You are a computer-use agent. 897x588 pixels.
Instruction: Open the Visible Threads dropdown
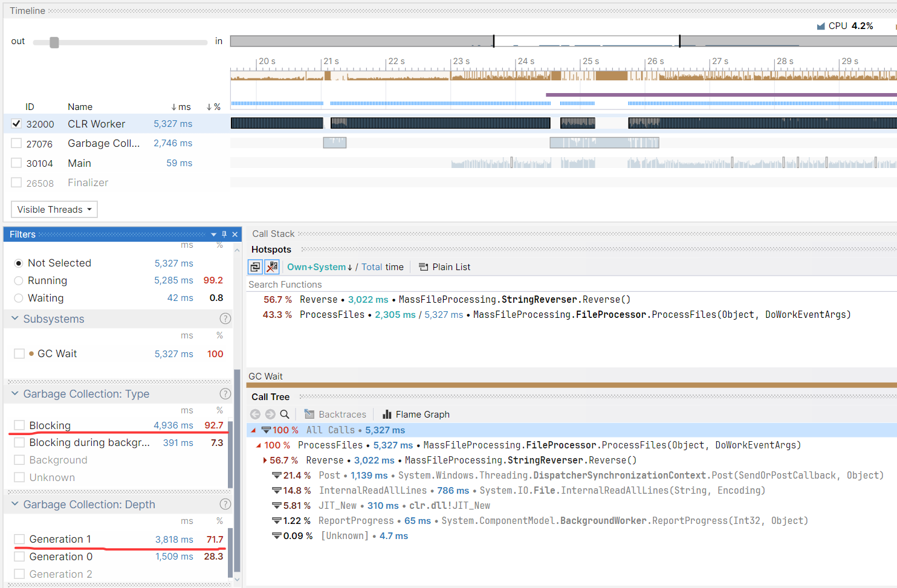[54, 210]
